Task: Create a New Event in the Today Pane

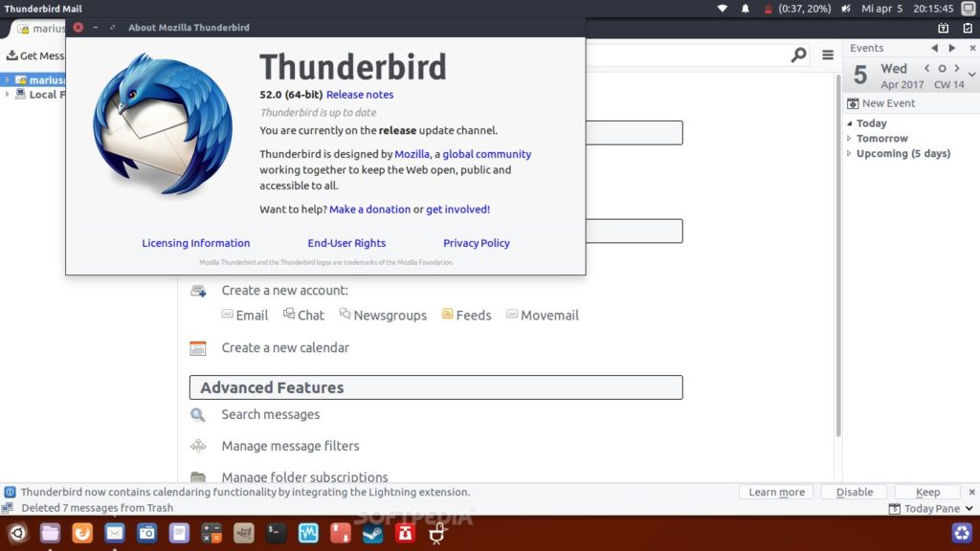Action: point(881,103)
